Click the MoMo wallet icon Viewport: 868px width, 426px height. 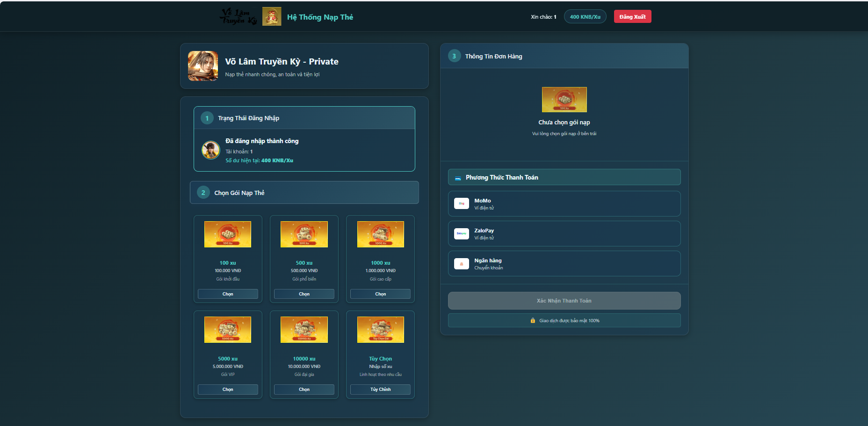click(462, 203)
